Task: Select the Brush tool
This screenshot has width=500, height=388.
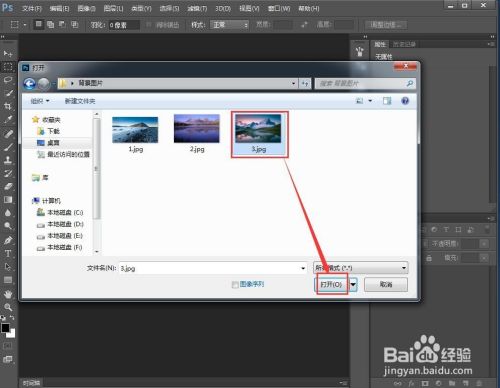Action: point(8,147)
